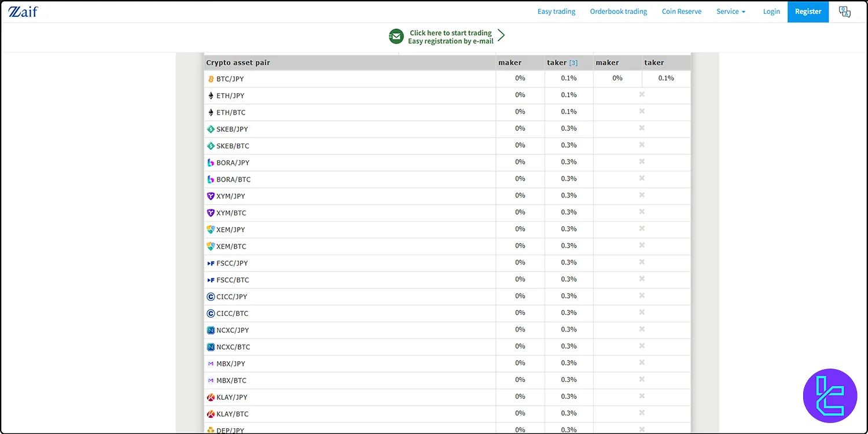Expand the Service dropdown menu

click(x=731, y=12)
